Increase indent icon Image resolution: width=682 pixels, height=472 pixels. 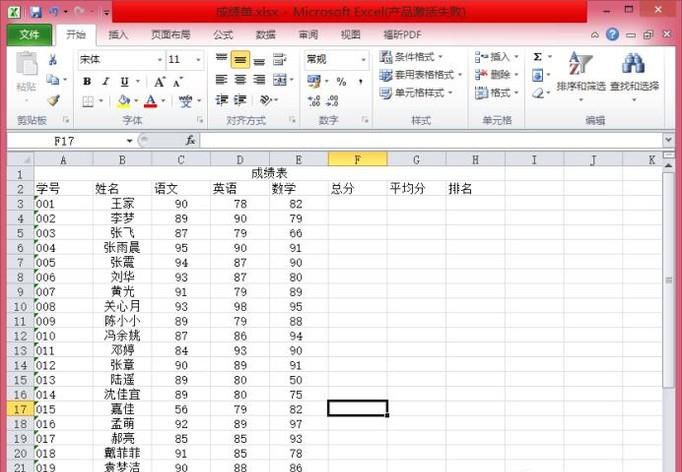click(240, 100)
